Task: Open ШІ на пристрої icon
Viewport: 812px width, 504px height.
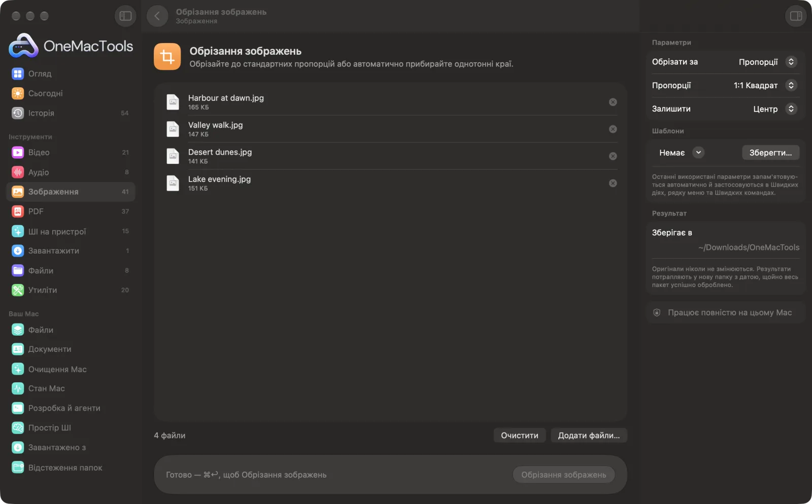Action: (18, 231)
